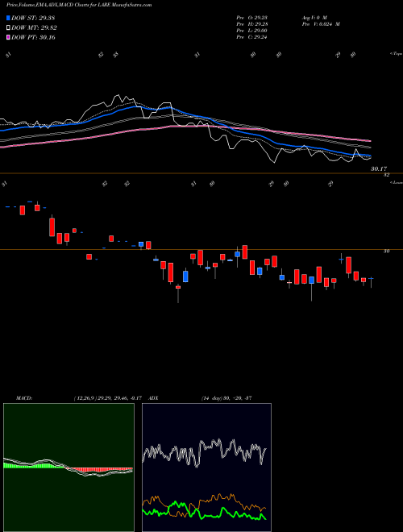Click the pink DOW PT legend swatch
Viewport: 403px width, 532px height.
click(8, 37)
